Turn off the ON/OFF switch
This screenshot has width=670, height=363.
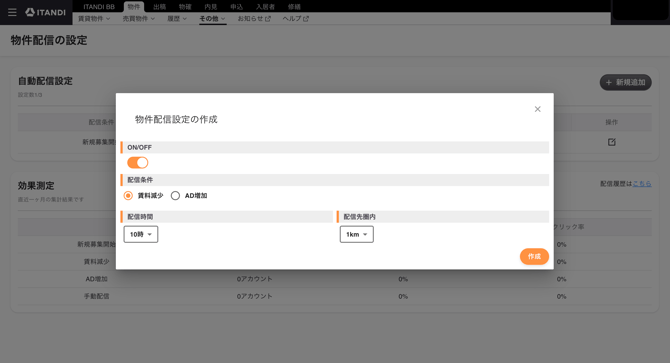(x=138, y=163)
